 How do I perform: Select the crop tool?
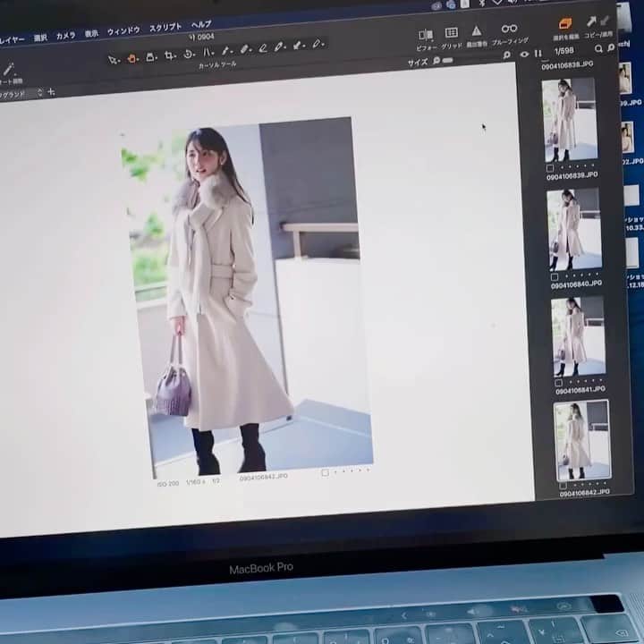coord(169,55)
